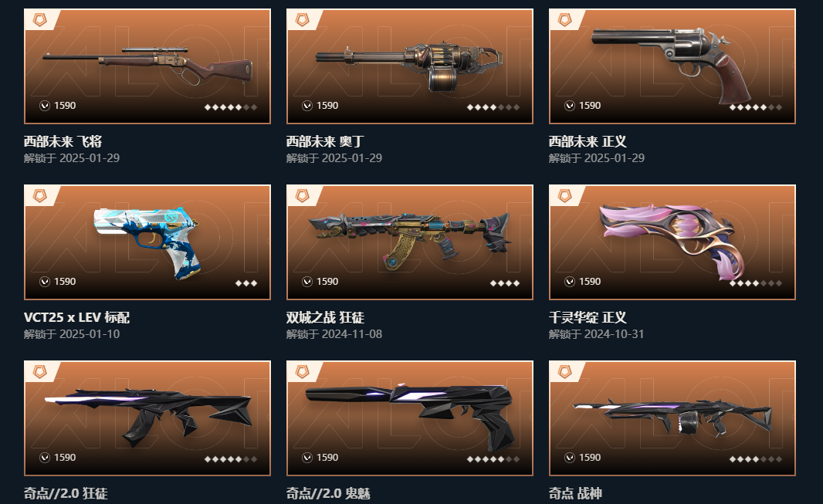This screenshot has height=504, width=823.
Task: Click the badge icon on VCT25 x LEV 标配 card
Action: pyautogui.click(x=40, y=196)
